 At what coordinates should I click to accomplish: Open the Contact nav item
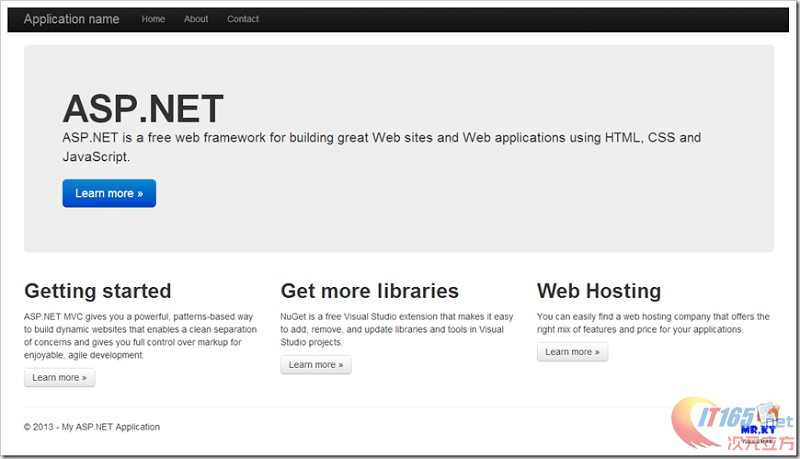coord(243,19)
